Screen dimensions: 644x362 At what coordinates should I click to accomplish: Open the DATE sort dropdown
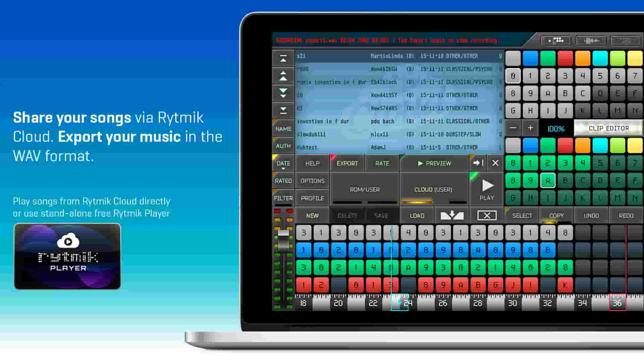pyautogui.click(x=283, y=163)
